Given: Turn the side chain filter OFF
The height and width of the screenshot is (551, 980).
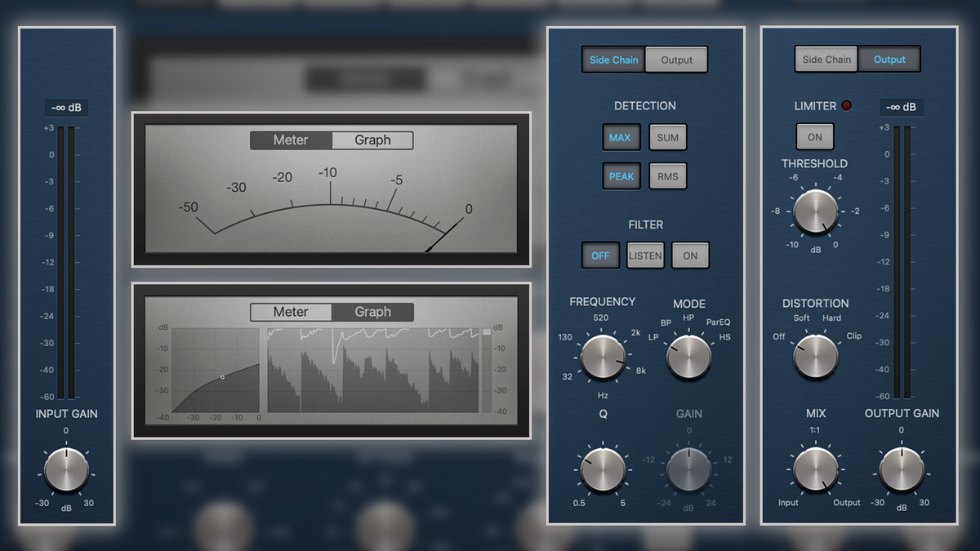Looking at the screenshot, I should click(600, 255).
